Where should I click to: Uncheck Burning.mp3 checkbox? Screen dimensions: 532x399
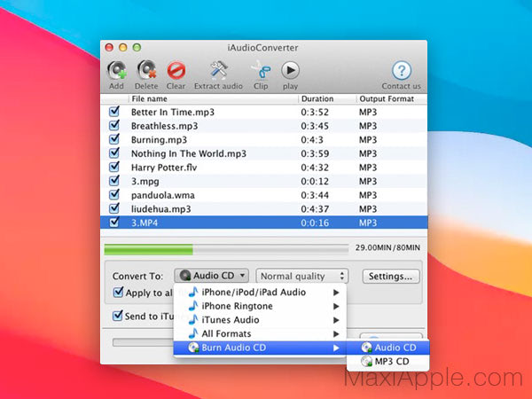pyautogui.click(x=114, y=139)
